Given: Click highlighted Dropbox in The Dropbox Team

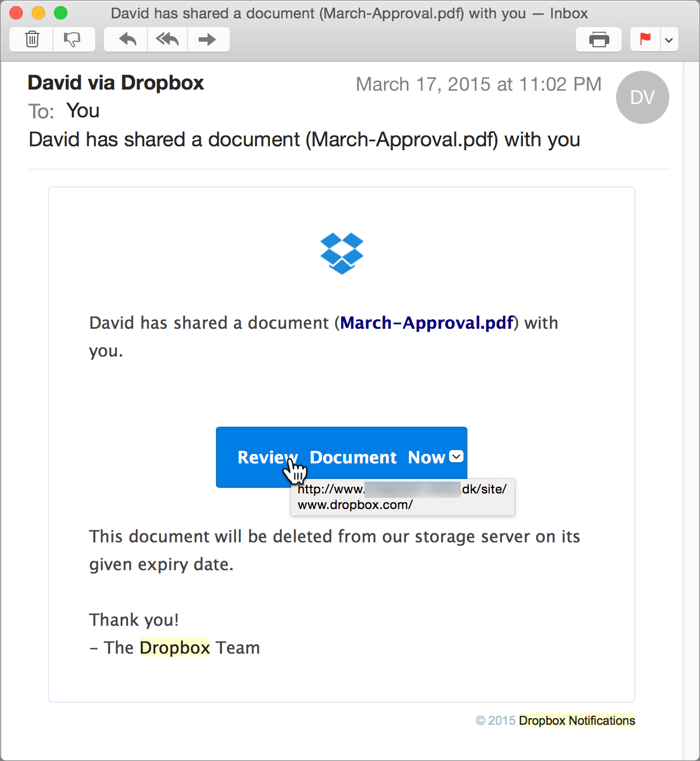Looking at the screenshot, I should 175,648.
